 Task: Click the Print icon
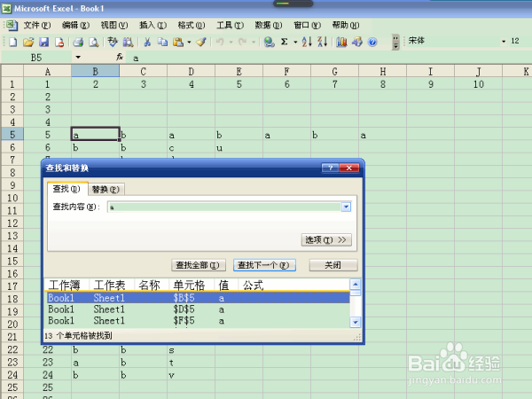(78, 42)
